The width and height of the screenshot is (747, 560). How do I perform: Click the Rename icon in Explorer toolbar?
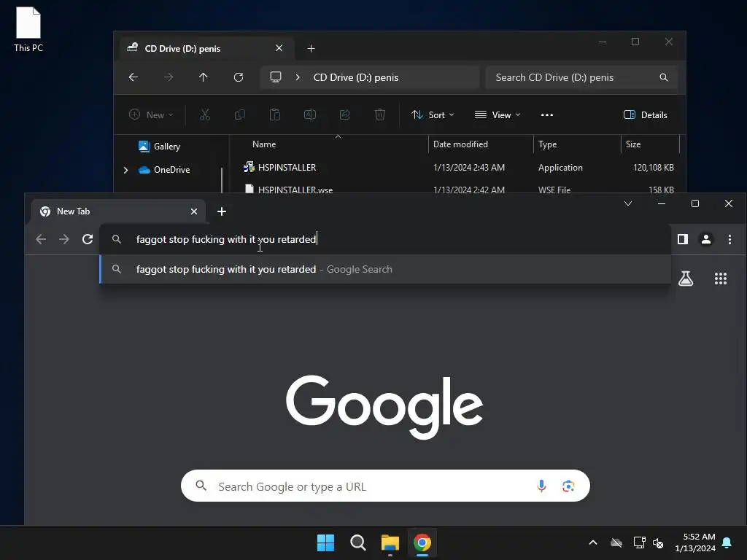click(x=309, y=114)
